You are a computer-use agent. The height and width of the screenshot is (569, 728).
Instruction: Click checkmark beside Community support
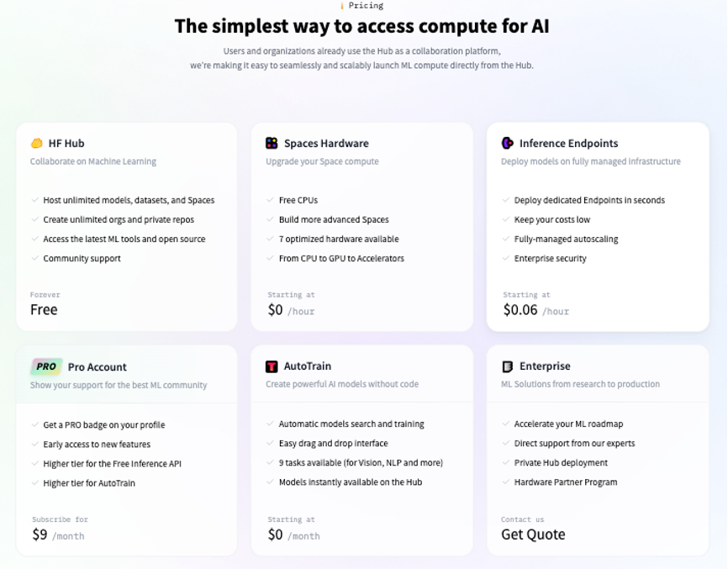point(35,259)
